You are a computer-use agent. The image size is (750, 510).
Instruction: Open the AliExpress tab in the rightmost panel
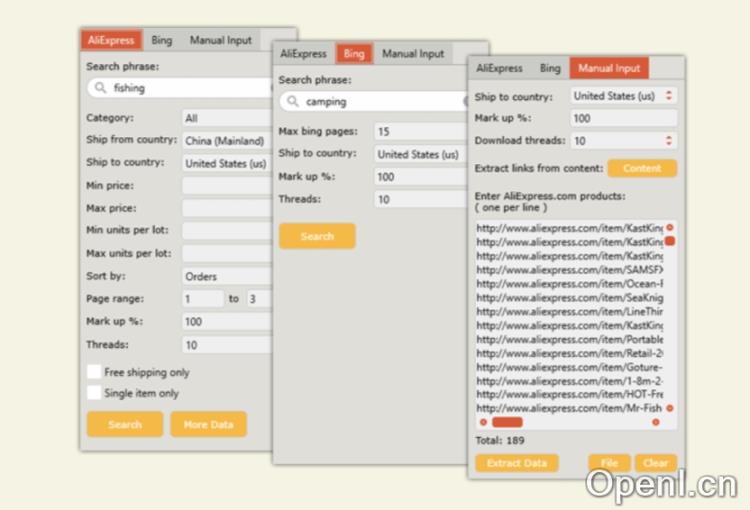[x=499, y=68]
